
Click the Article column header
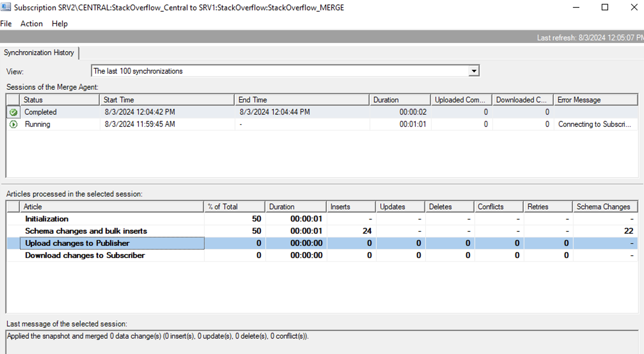[112, 207]
